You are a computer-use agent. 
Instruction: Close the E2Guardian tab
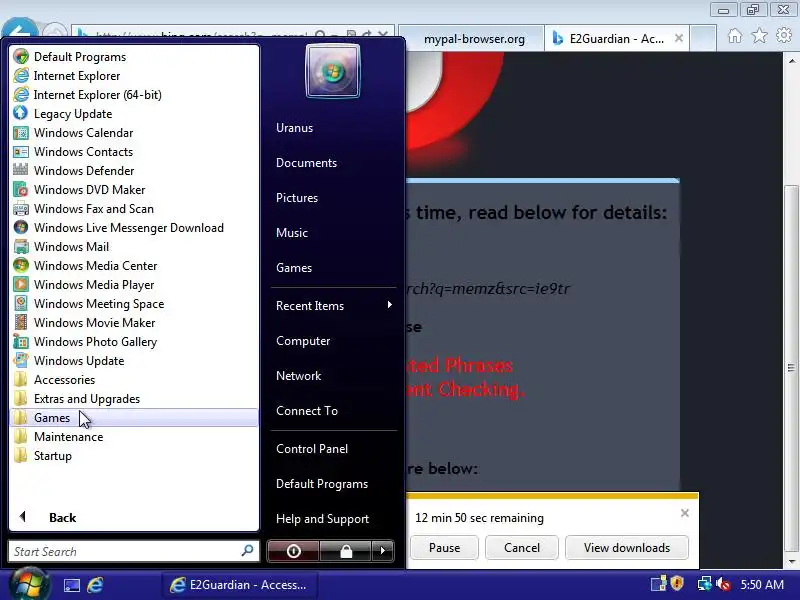click(679, 38)
